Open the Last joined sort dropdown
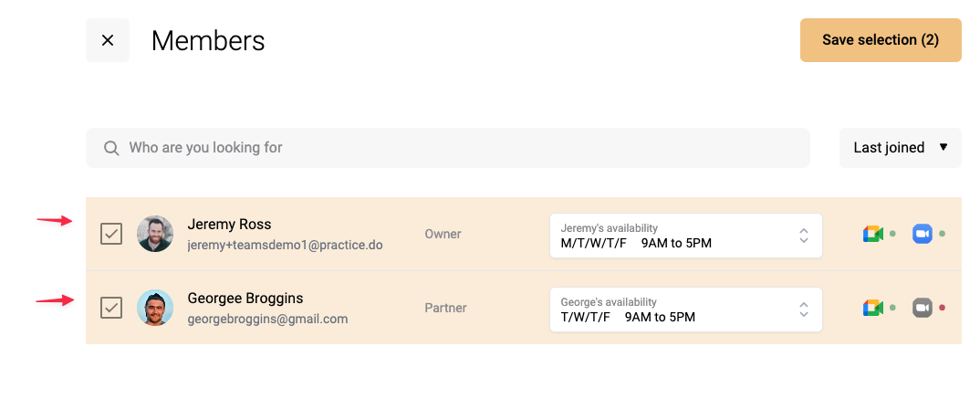This screenshot has width=980, height=420. click(x=900, y=148)
